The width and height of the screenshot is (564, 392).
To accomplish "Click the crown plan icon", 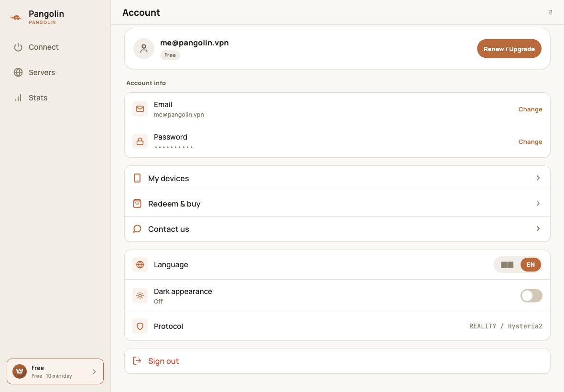I will click(x=20, y=371).
